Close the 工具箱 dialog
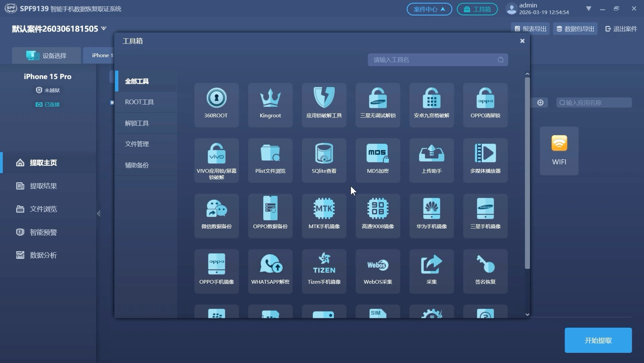The width and height of the screenshot is (644, 363). tap(522, 41)
